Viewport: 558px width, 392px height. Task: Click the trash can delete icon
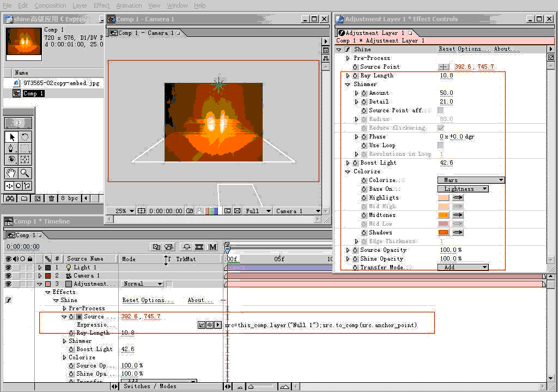(51, 198)
